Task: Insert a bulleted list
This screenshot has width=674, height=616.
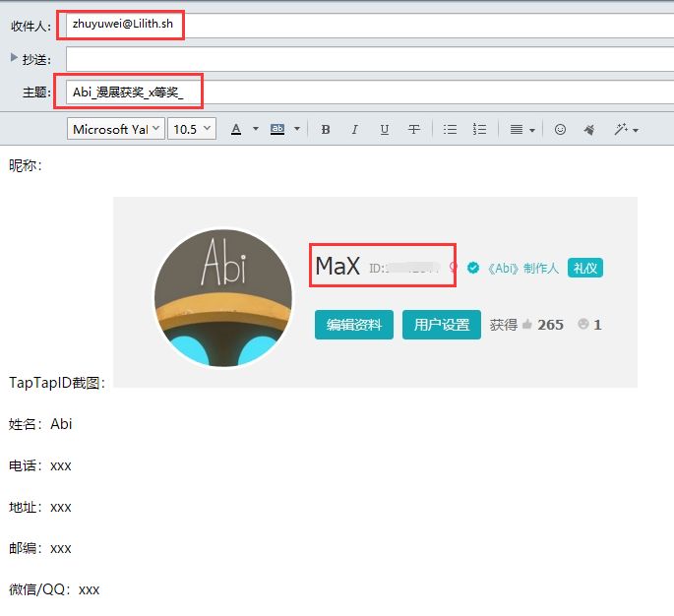Action: pyautogui.click(x=450, y=129)
